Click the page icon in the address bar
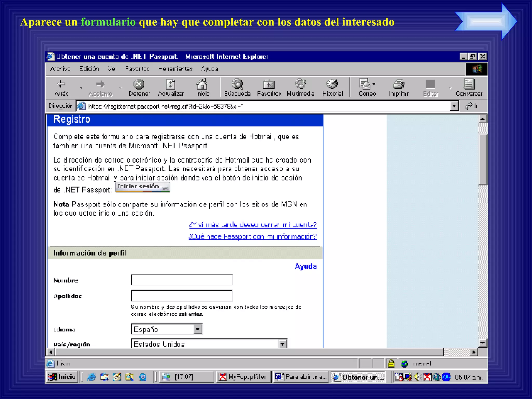The height and width of the screenshot is (399, 532). point(82,106)
